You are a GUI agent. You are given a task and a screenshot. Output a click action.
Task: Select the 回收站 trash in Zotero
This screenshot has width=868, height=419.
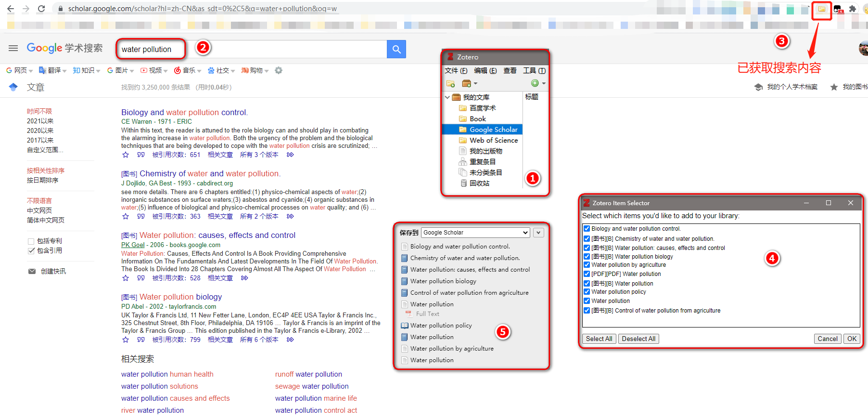[474, 183]
